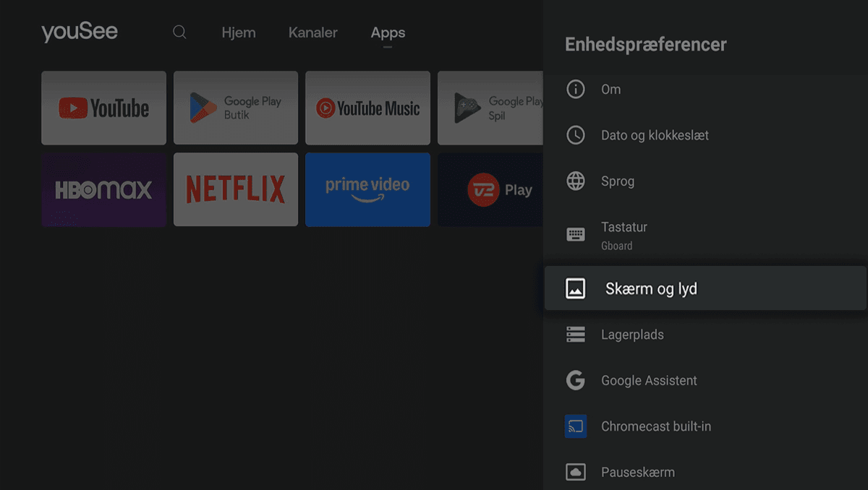The image size is (868, 490).
Task: Launch the HBO Max app tile
Action: click(103, 189)
